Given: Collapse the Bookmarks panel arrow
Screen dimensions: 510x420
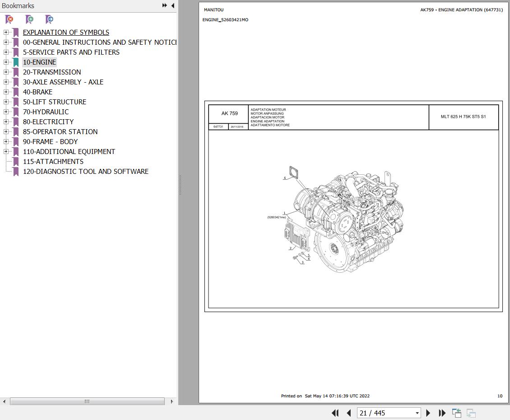Looking at the screenshot, I should (x=173, y=5).
